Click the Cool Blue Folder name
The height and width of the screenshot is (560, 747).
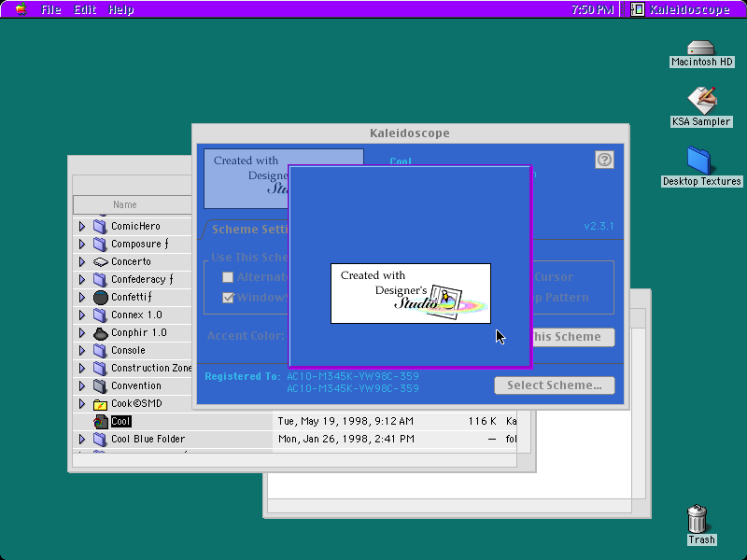coord(148,439)
